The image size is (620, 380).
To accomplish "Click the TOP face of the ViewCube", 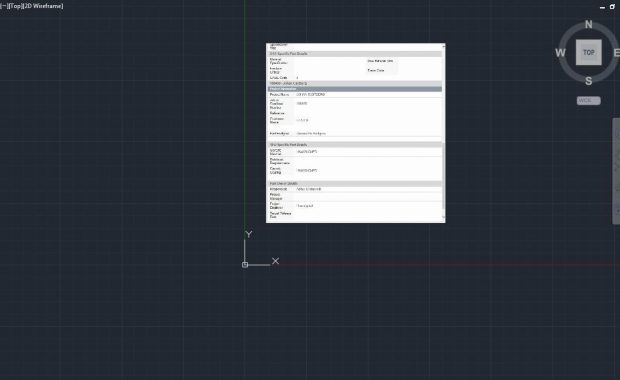I will (x=589, y=52).
